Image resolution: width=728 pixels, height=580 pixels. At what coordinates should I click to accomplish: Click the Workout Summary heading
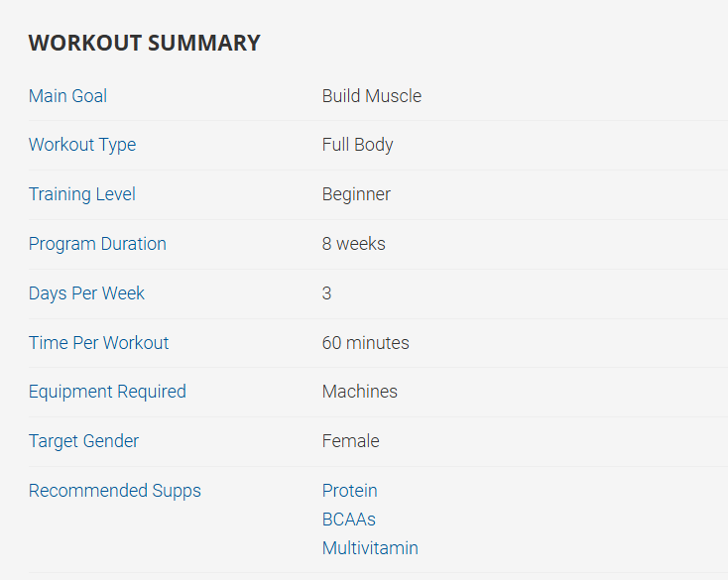[145, 43]
